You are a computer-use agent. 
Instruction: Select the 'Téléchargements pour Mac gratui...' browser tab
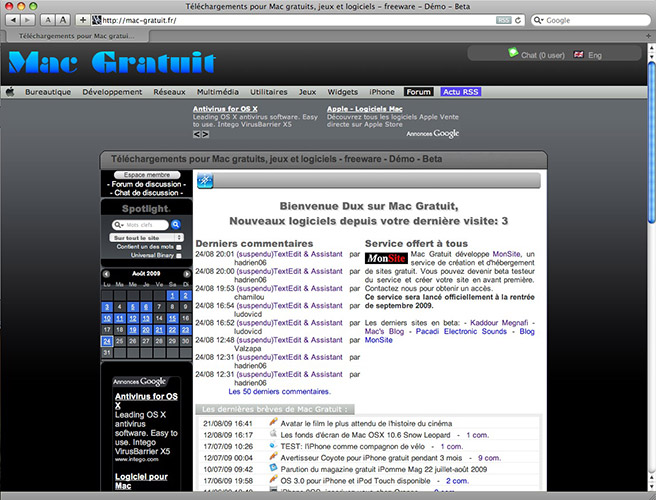point(77,36)
